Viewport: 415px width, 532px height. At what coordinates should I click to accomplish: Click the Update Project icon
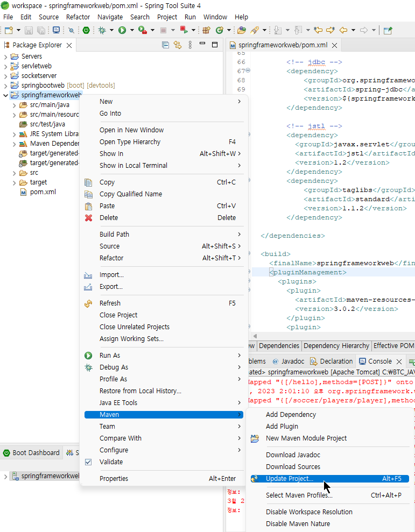tap(255, 479)
